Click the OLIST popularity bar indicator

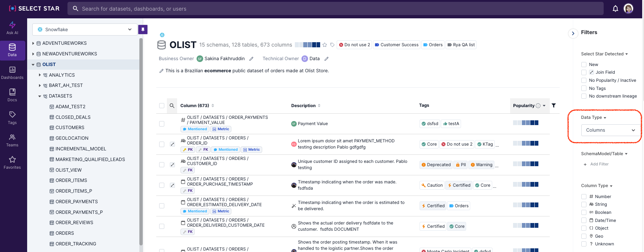[x=307, y=45]
